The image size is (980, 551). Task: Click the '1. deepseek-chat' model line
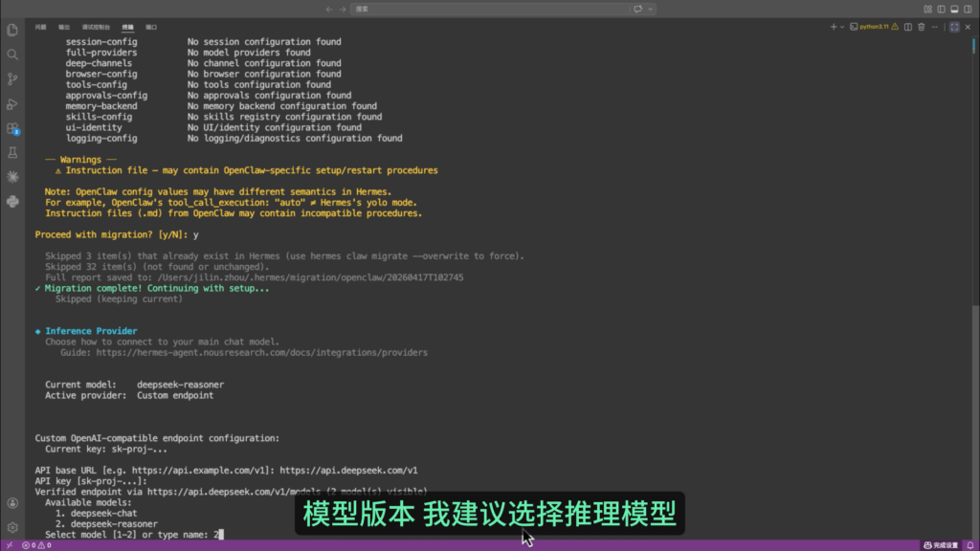point(97,513)
